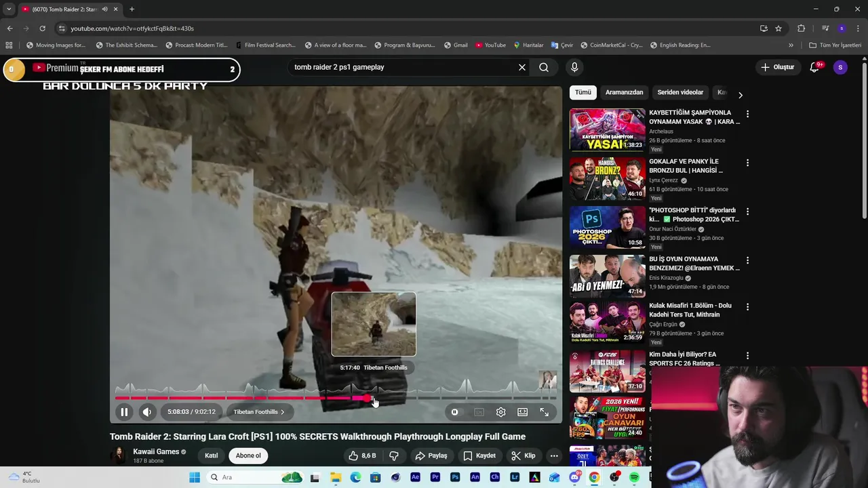Open File Explorer from taskbar
This screenshot has width=868, height=488.
[x=336, y=477]
